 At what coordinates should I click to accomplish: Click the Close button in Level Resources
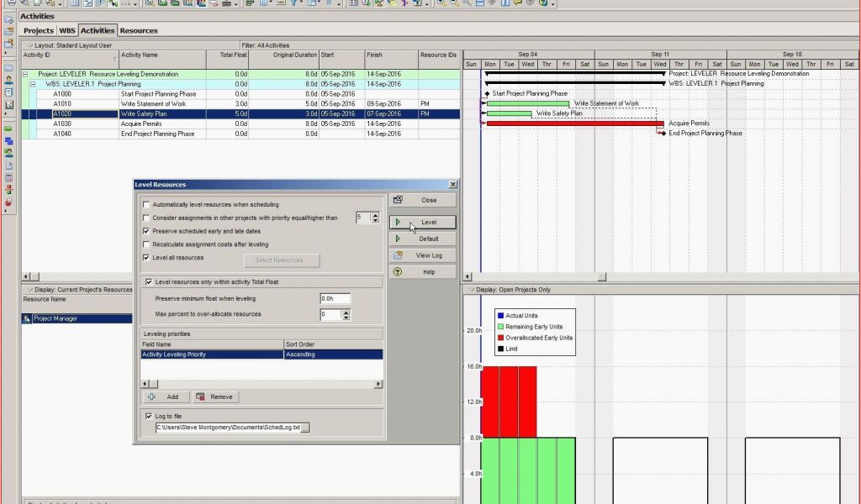[423, 200]
